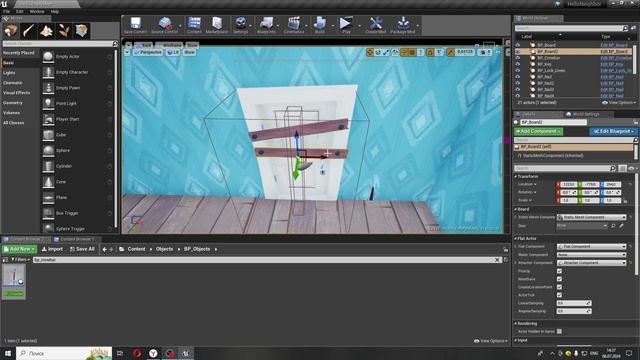Click the Add New button in Content Browser
The height and width of the screenshot is (360, 640).
tap(20, 249)
